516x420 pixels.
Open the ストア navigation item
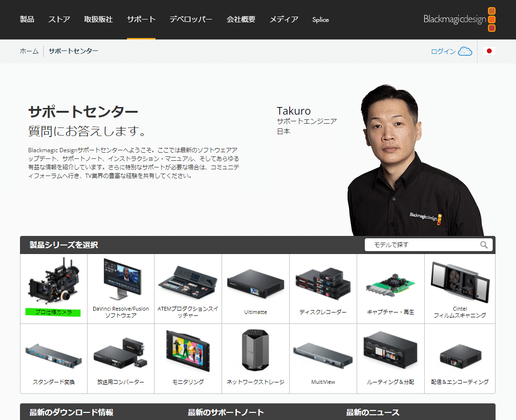pos(59,20)
